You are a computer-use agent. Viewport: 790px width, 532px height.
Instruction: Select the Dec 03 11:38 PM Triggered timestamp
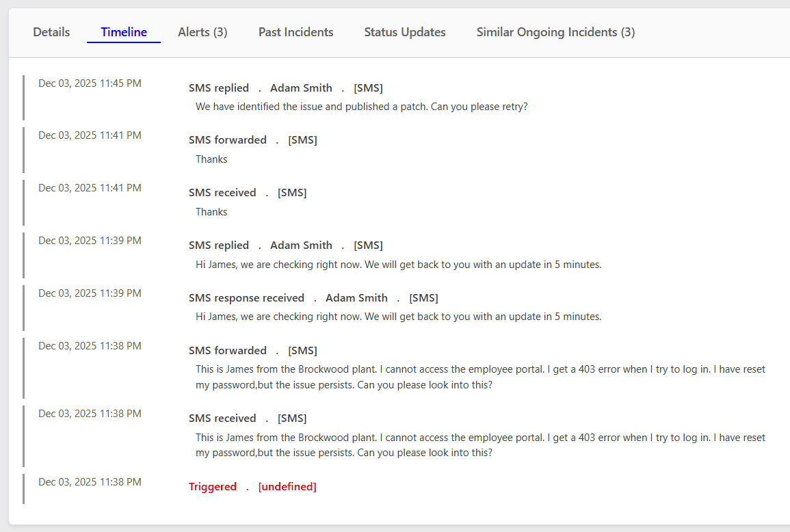click(x=90, y=481)
